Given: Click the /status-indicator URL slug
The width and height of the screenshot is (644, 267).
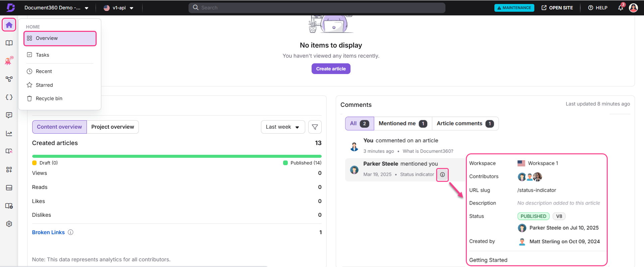Looking at the screenshot, I should coord(537,190).
